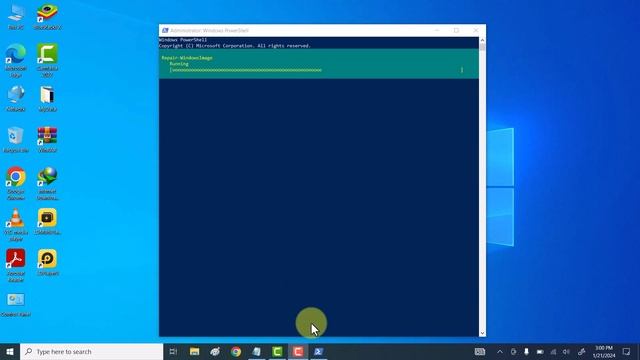Open white folder icon below Camtasia
The height and width of the screenshot is (360, 640).
47,99
